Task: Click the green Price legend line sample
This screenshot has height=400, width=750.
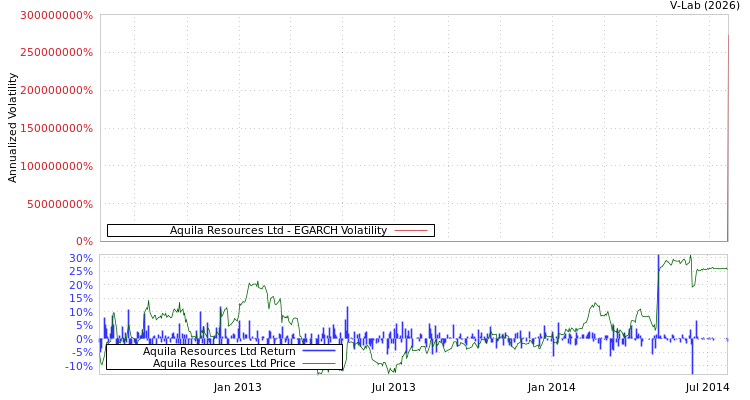Action: (x=318, y=363)
